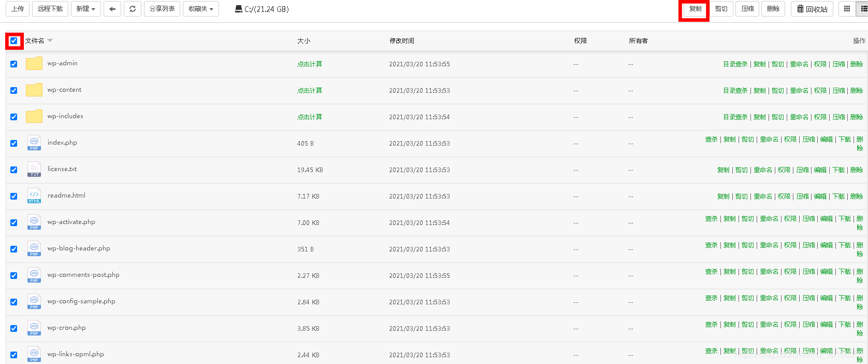The height and width of the screenshot is (364, 868).
Task: Click the top 复制 (Copy) button
Action: click(x=695, y=9)
